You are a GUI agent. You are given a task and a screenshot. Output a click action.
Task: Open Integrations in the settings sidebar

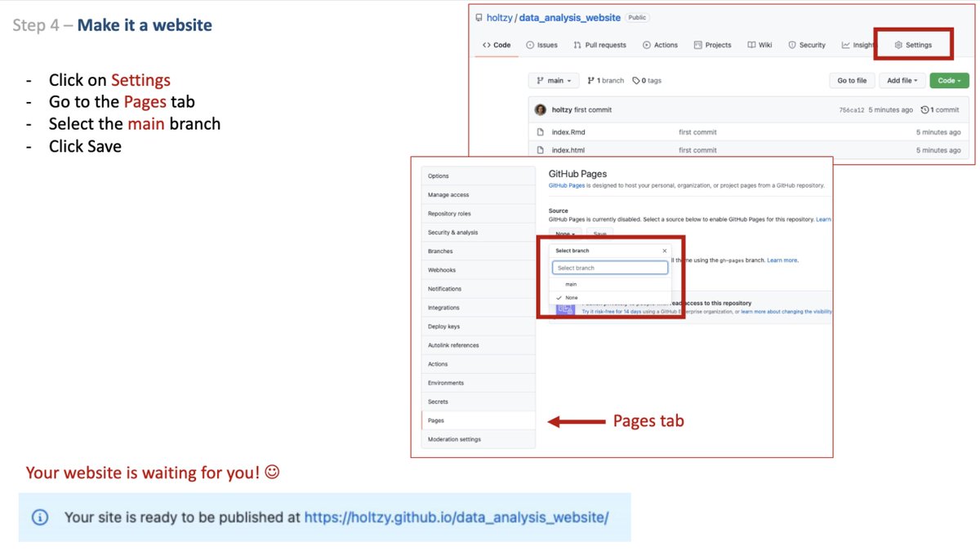tap(479, 307)
